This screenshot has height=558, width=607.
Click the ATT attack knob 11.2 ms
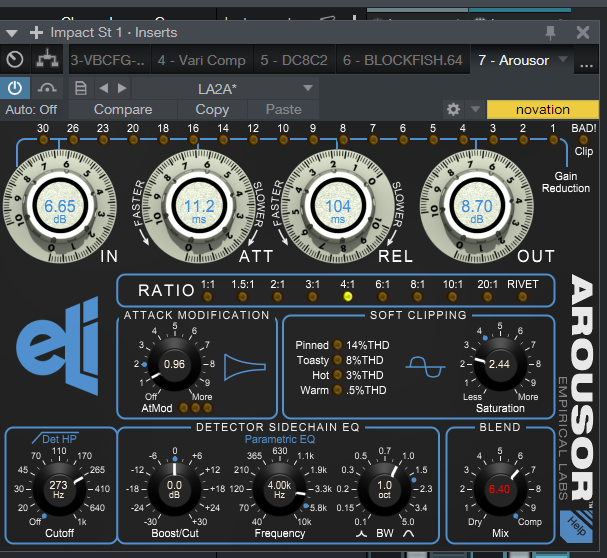[199, 206]
